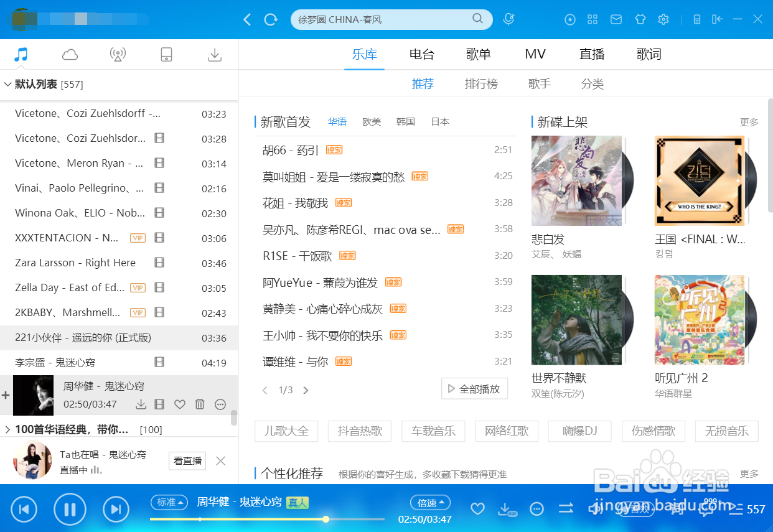Switch to the 电台 tab
773x532 pixels.
pyautogui.click(x=422, y=54)
